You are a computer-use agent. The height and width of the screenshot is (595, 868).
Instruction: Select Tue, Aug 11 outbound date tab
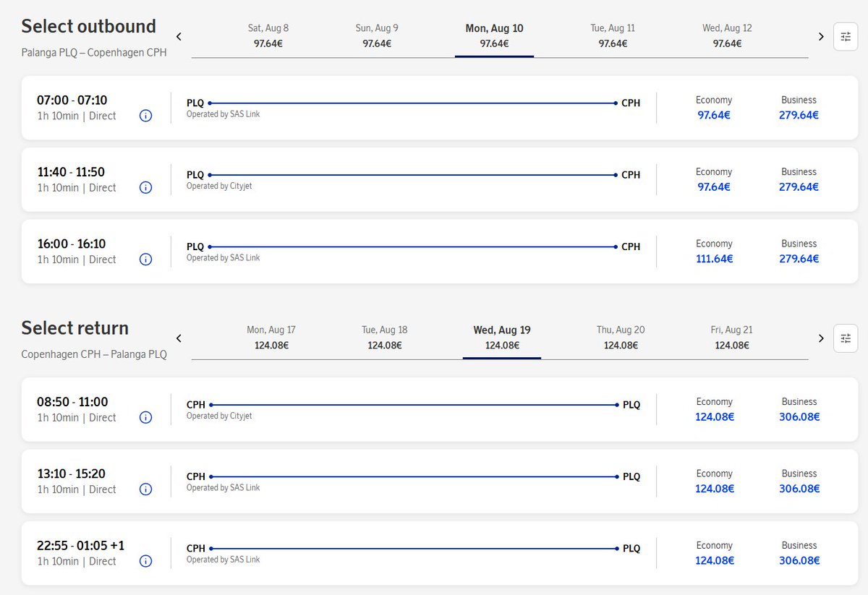click(613, 36)
